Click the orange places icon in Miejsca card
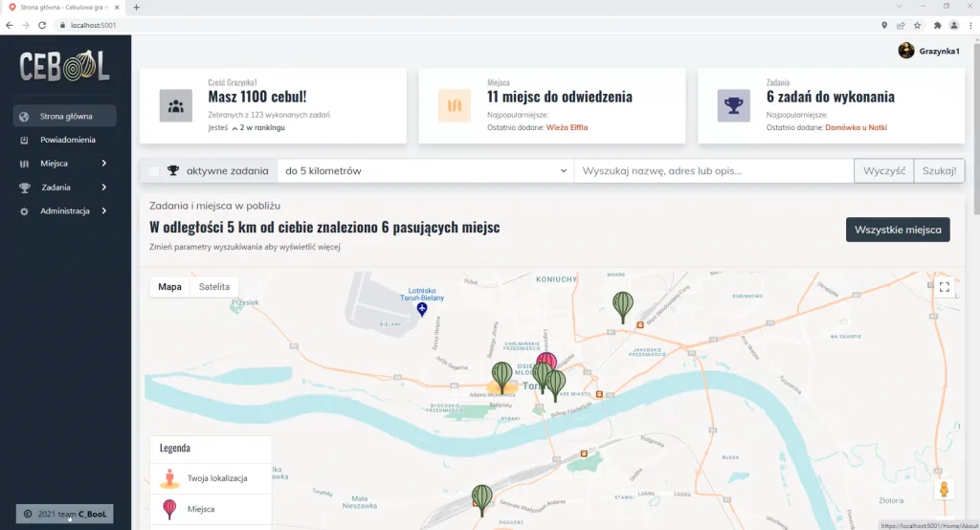 coord(455,105)
